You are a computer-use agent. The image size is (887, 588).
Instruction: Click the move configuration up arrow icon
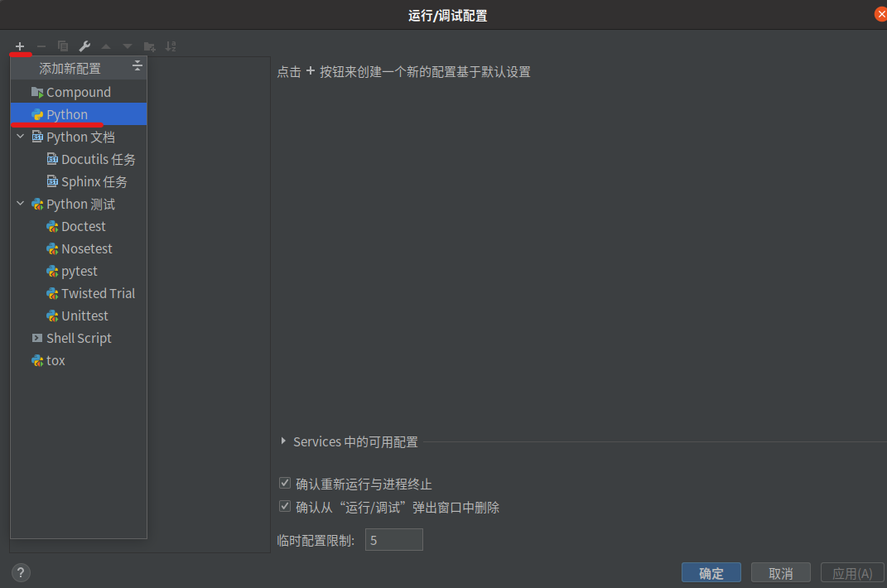[106, 46]
